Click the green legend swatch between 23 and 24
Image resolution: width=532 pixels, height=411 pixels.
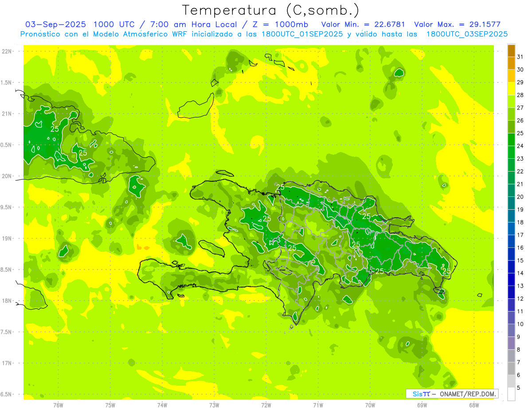click(x=511, y=152)
